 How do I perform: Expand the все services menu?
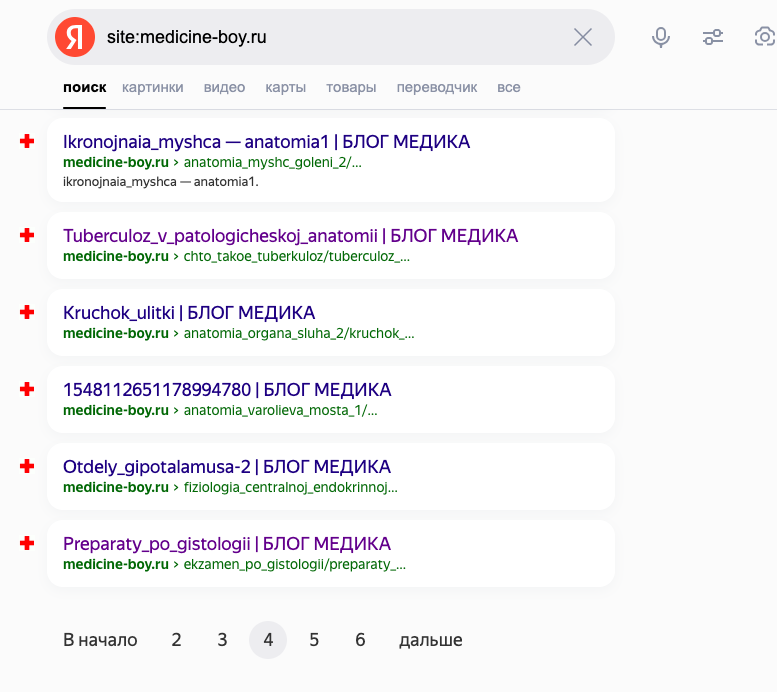pyautogui.click(x=508, y=87)
